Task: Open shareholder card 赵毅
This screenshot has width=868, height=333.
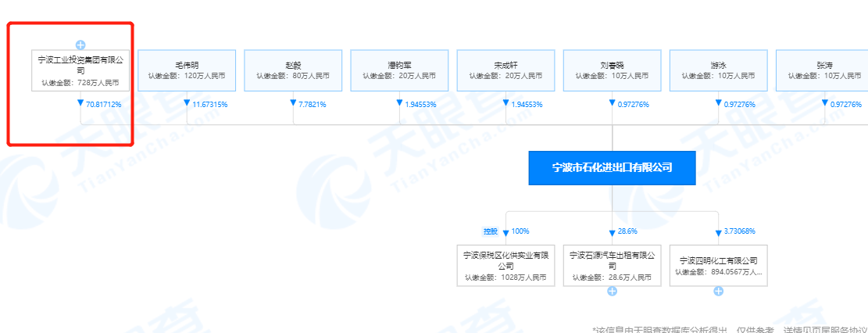Action: (294, 71)
